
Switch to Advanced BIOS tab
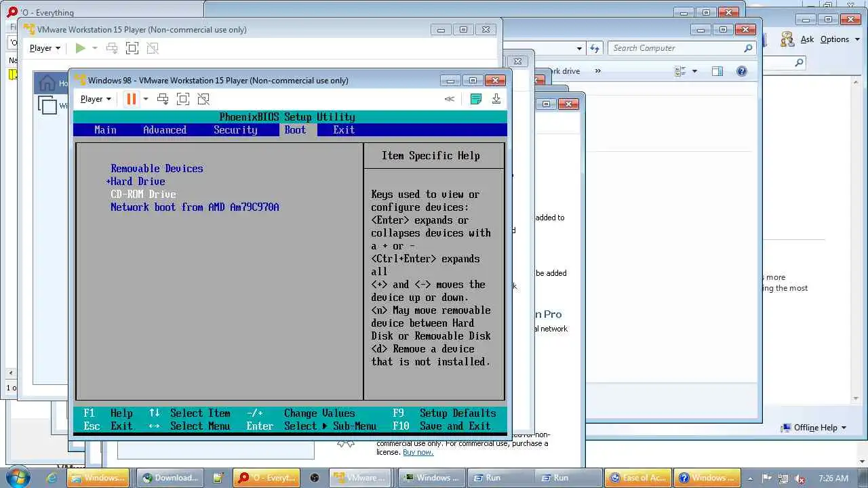[165, 129]
